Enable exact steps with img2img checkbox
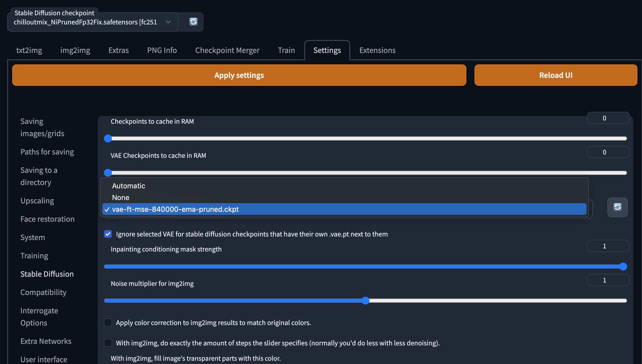Viewport: 642px width, 364px height. point(108,343)
